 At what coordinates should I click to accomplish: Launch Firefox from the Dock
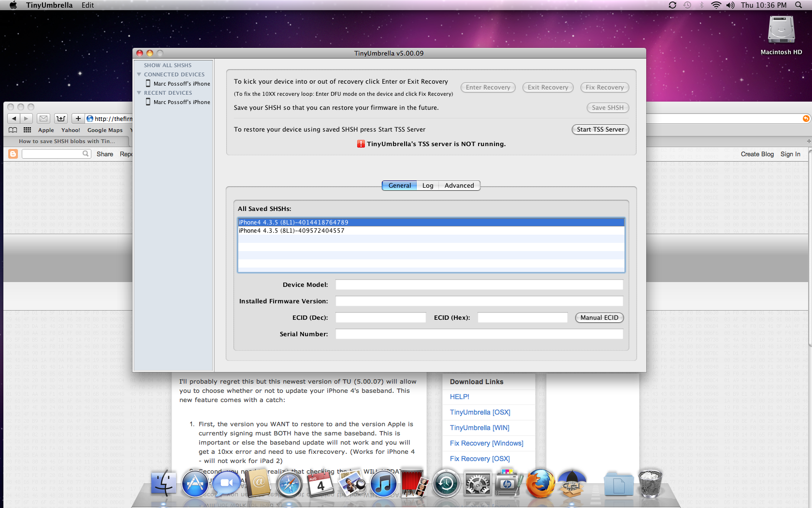(x=540, y=483)
